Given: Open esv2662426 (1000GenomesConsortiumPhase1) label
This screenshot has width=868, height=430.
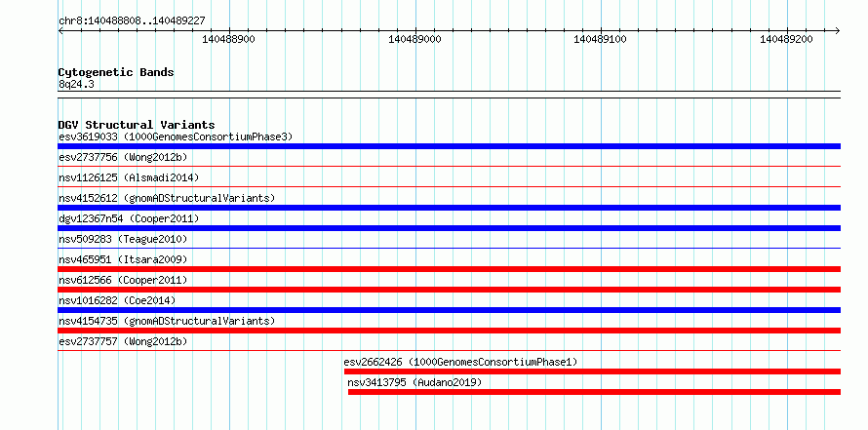Looking at the screenshot, I should click(x=460, y=362).
